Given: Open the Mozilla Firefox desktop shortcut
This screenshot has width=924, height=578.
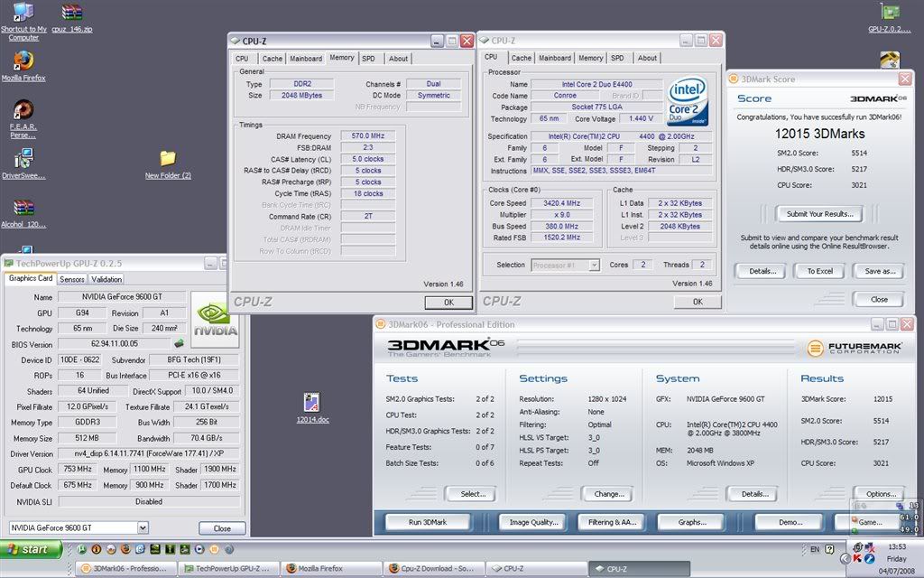Looking at the screenshot, I should 23,61.
